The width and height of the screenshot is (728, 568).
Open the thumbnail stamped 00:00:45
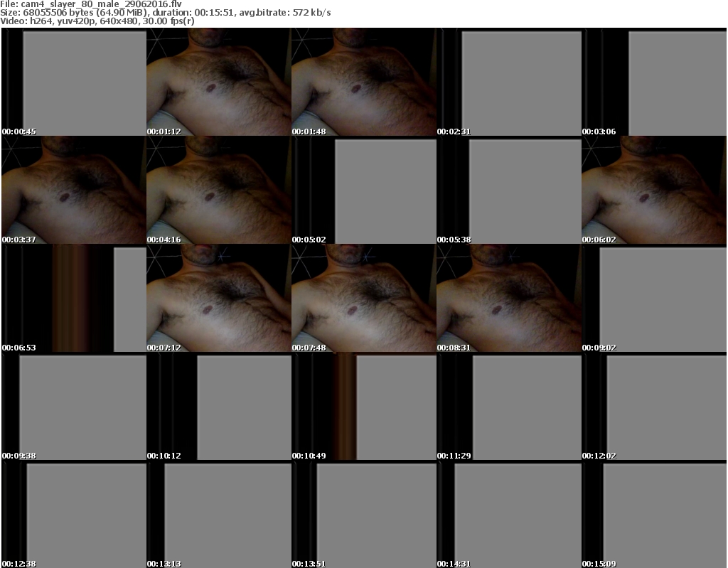click(x=74, y=82)
